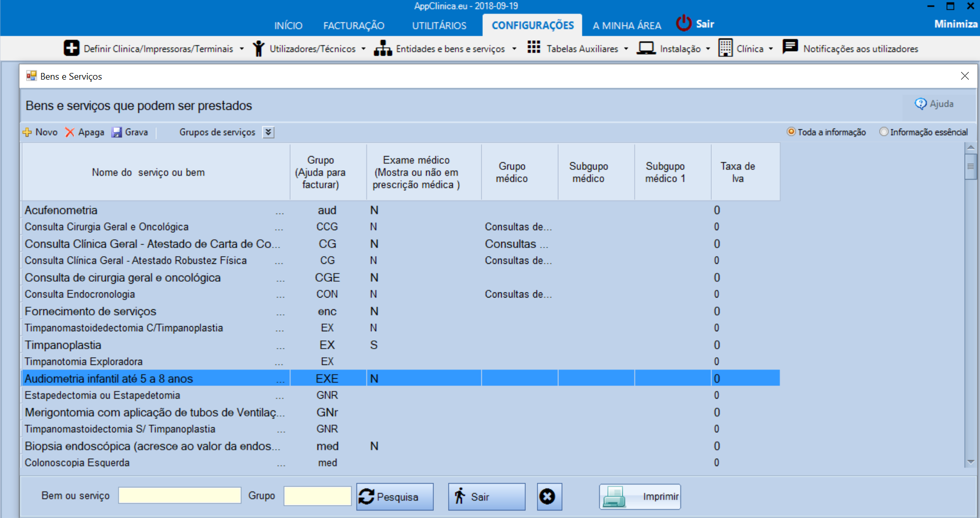Click the chat icon for Notificações aos utilizadores
Viewport: 980px width, 518px height.
(790, 46)
